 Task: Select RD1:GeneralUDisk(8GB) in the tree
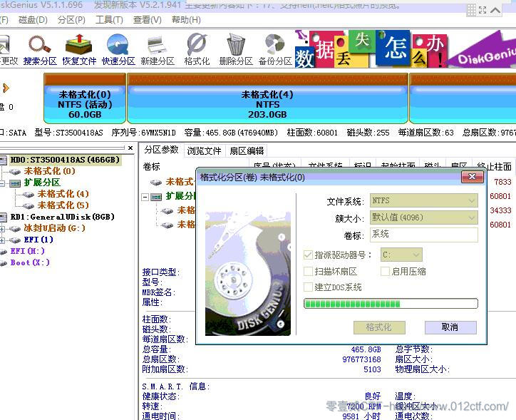63,217
